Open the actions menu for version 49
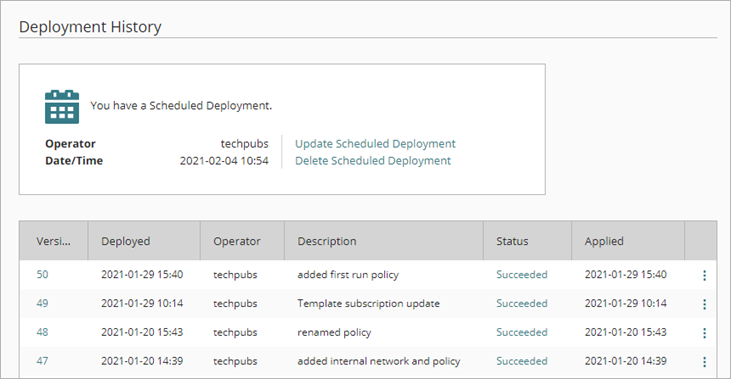The width and height of the screenshot is (731, 379). (x=704, y=304)
